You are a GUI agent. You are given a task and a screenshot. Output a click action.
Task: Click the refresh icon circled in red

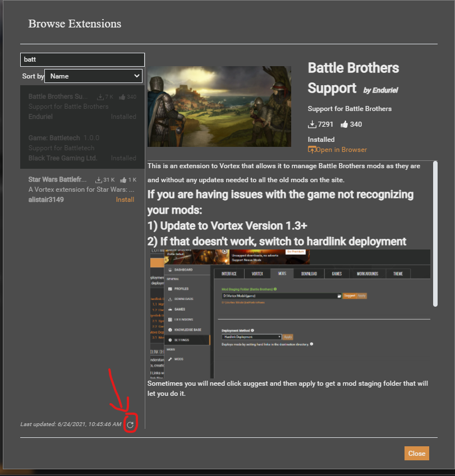(x=130, y=424)
